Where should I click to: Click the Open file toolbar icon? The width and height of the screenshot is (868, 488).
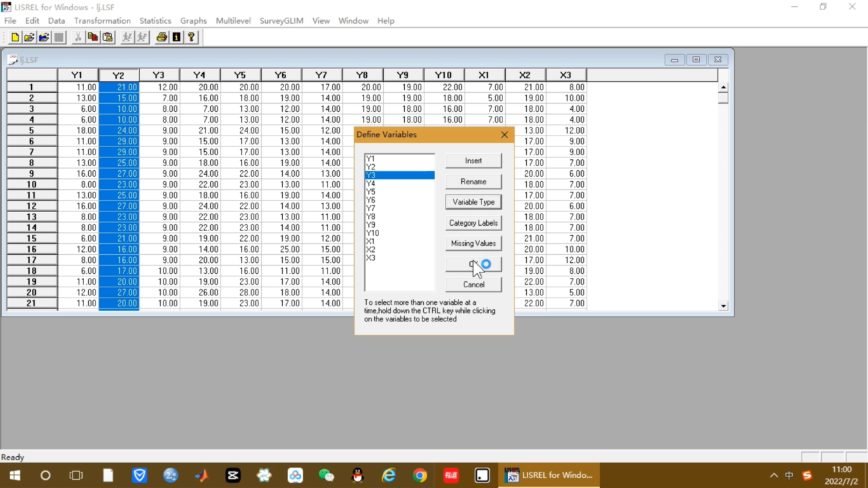[x=30, y=37]
